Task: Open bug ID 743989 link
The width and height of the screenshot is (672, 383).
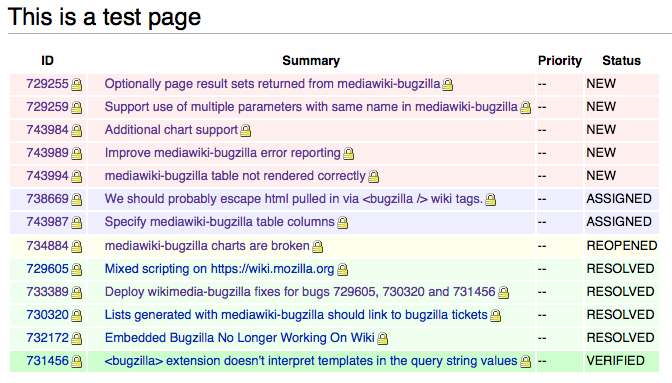Action: tap(48, 153)
